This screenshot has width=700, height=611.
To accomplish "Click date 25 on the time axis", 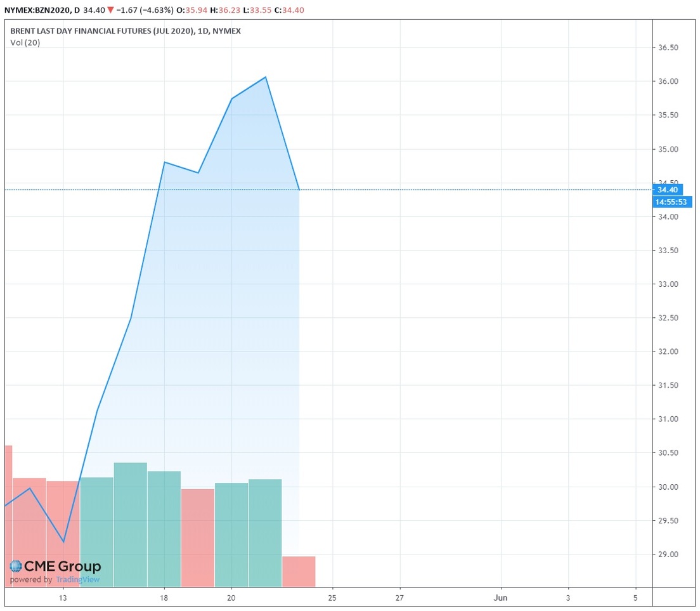I will [x=332, y=598].
